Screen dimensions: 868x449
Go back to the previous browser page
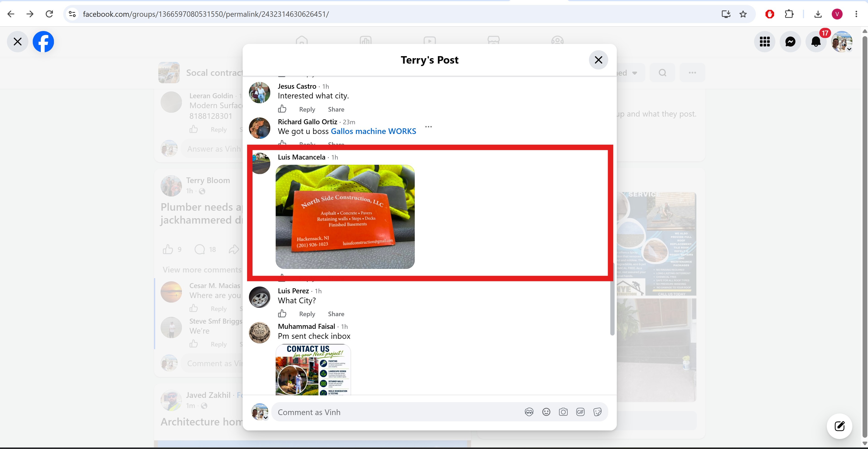(11, 14)
